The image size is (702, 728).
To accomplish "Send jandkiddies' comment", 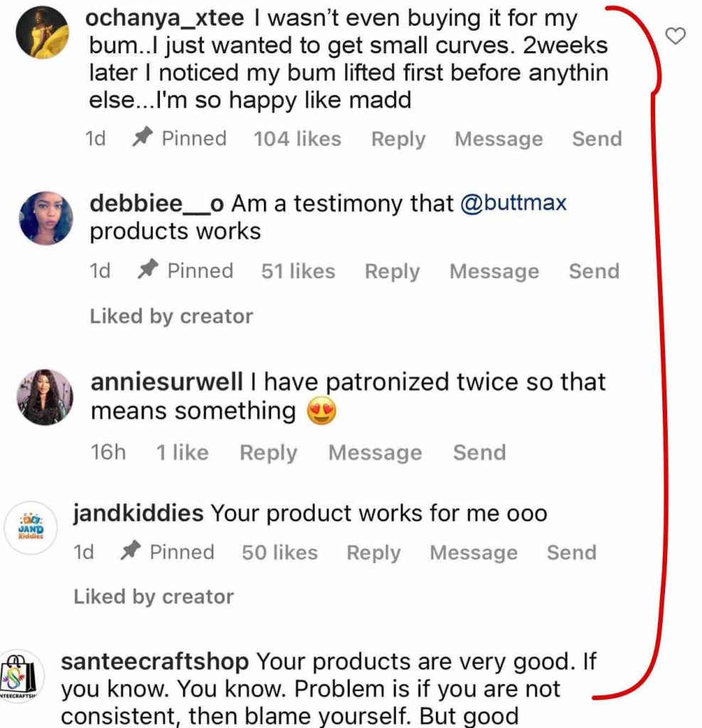I will click(x=571, y=552).
